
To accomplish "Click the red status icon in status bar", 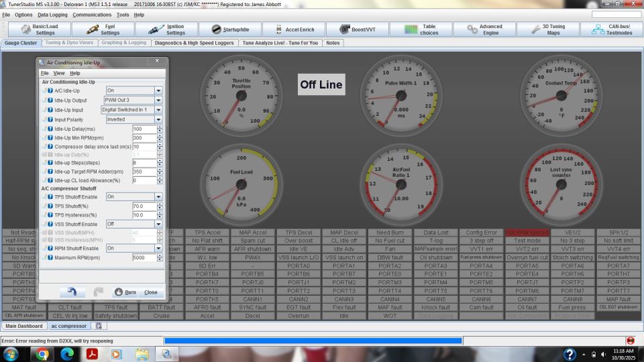I will click(631, 341).
